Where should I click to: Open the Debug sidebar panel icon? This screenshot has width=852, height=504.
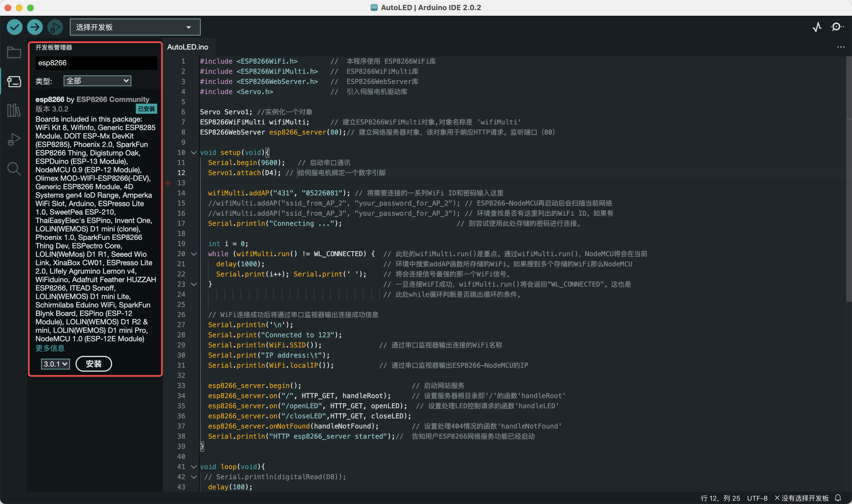(14, 139)
